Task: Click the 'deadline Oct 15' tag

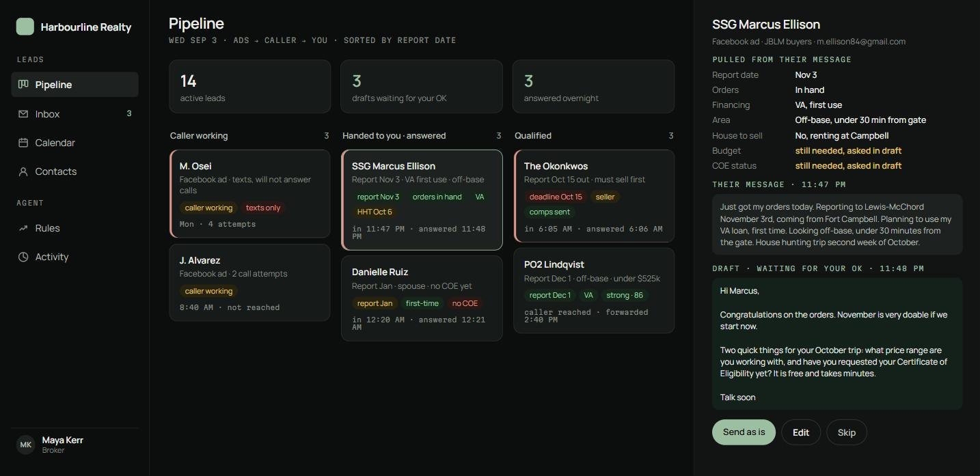Action: click(x=556, y=197)
